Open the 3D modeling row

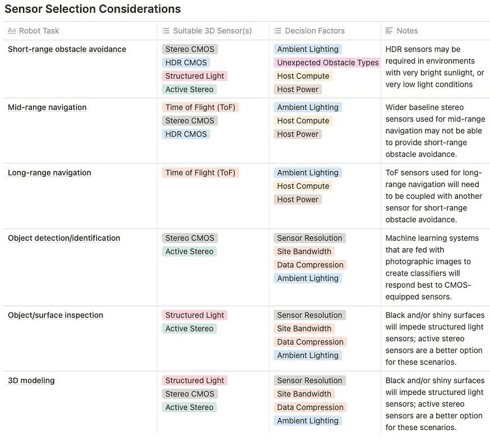31,381
